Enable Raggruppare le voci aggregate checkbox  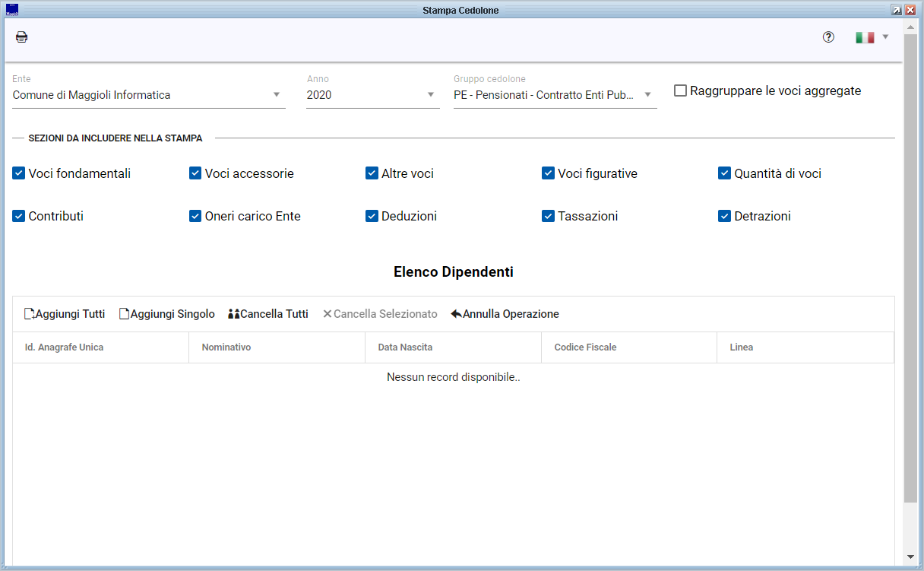pyautogui.click(x=681, y=90)
